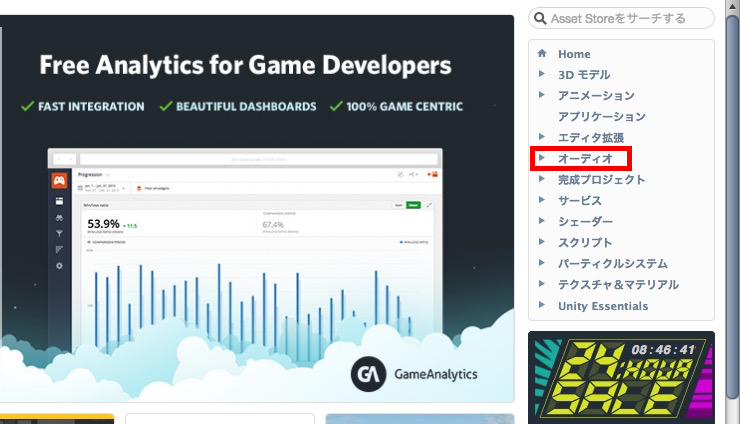Expand the Unity Essentials category arrow
Image resolution: width=740 pixels, height=424 pixels.
[x=542, y=305]
